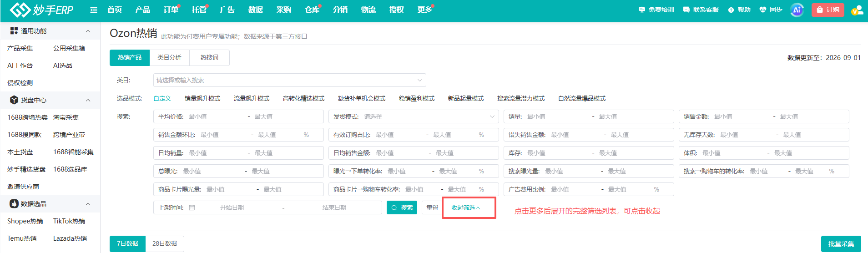868x253 pixels.
Task: Open the 授权 menu
Action: point(397,10)
